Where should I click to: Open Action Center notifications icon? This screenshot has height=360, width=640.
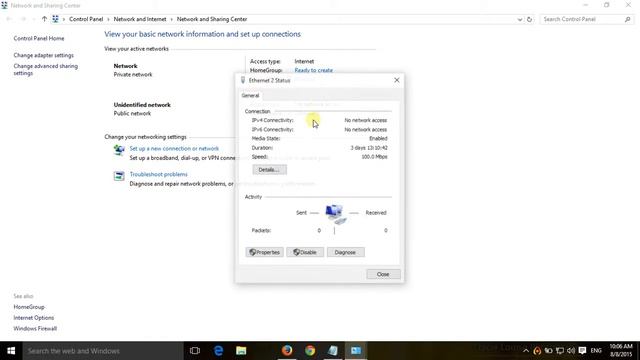[x=582, y=351]
